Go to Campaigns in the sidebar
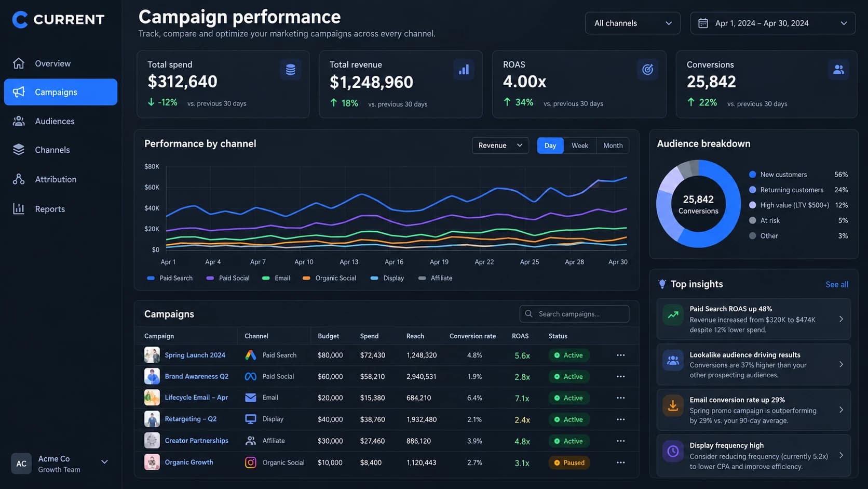This screenshot has width=868, height=489. [61, 92]
